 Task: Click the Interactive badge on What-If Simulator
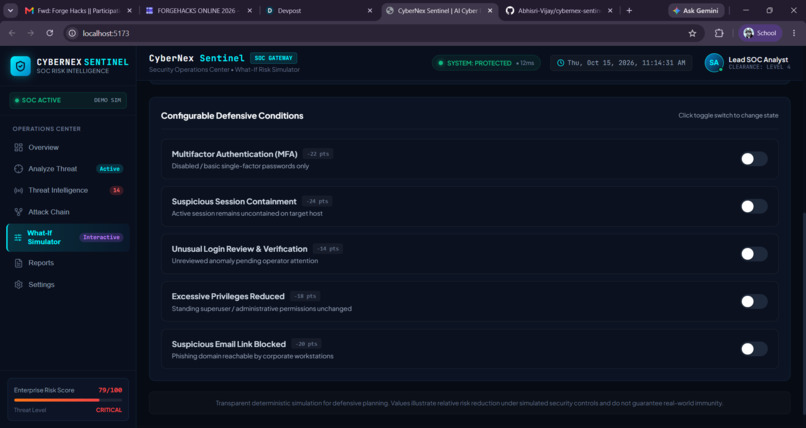coord(101,237)
